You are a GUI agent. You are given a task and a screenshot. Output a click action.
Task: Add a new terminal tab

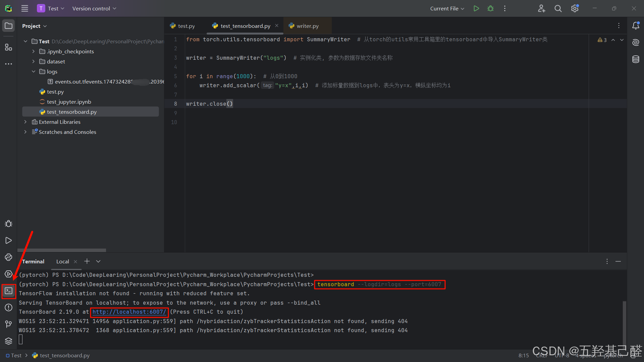[x=87, y=261]
